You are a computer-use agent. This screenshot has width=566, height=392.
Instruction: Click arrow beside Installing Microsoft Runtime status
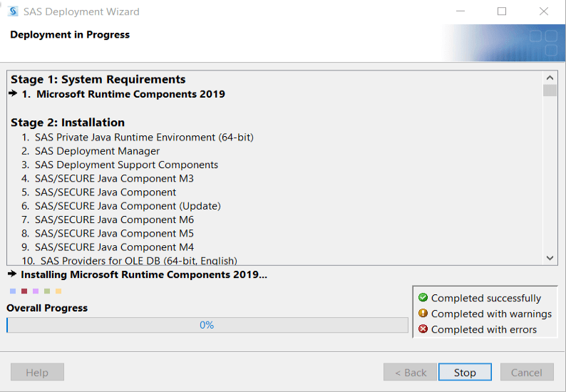(x=12, y=274)
